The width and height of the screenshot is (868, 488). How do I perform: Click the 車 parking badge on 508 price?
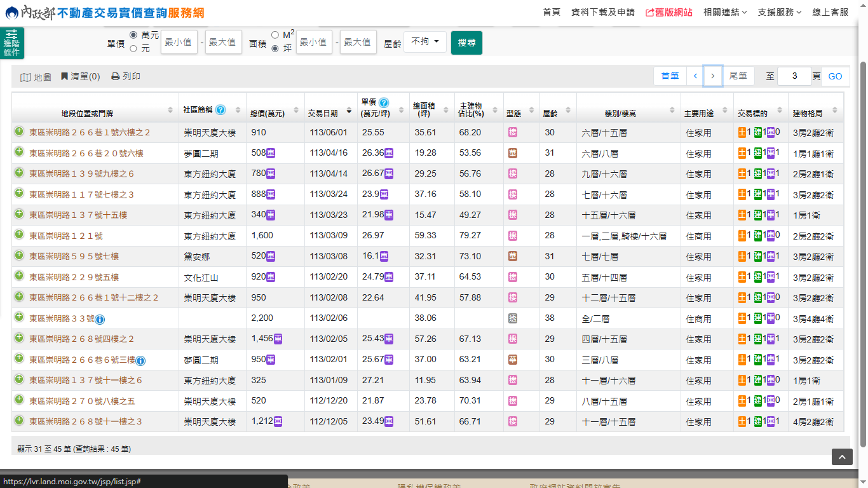click(271, 153)
